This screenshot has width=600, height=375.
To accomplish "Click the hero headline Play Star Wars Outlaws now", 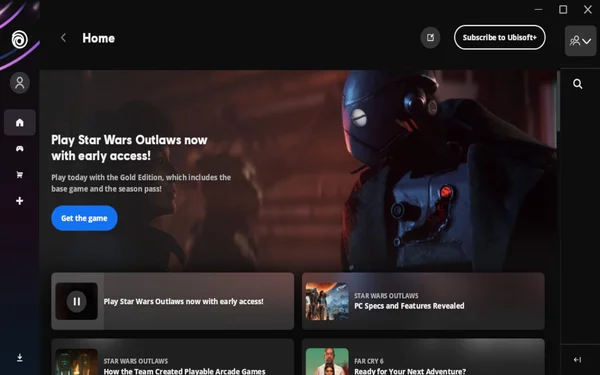I will click(129, 148).
